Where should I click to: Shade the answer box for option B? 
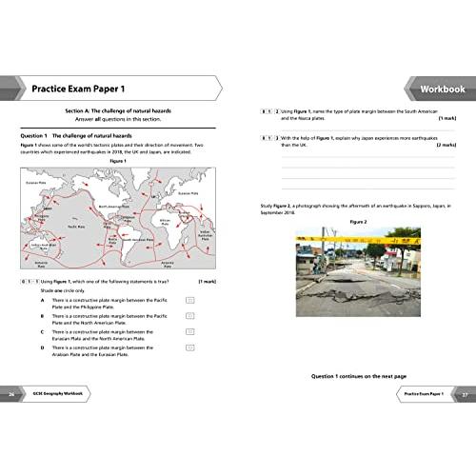pyautogui.click(x=189, y=316)
